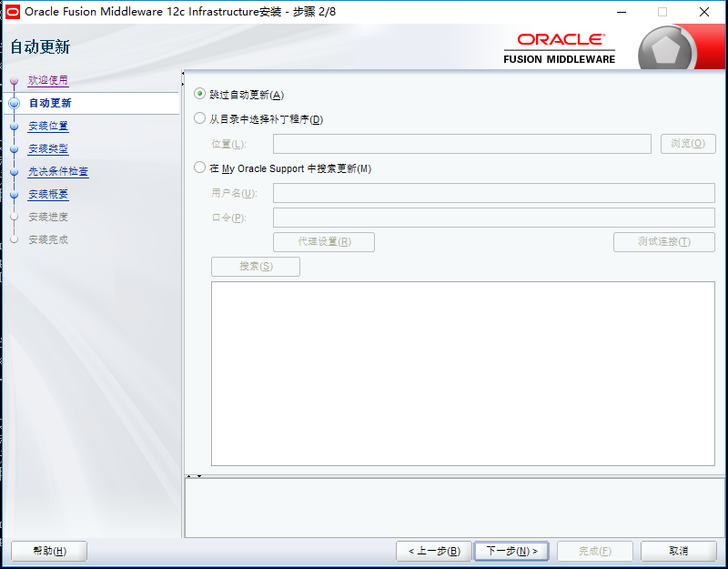Image resolution: width=728 pixels, height=569 pixels.
Task: Click the search results list area
Action: 463,373
